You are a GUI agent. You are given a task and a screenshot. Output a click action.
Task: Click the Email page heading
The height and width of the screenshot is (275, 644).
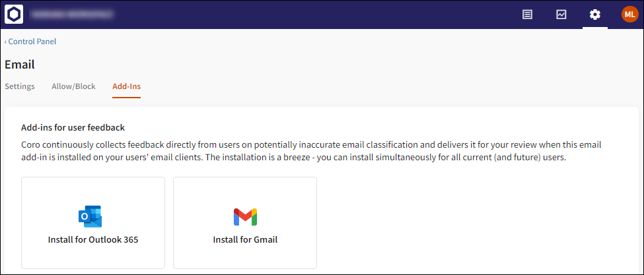click(x=20, y=65)
